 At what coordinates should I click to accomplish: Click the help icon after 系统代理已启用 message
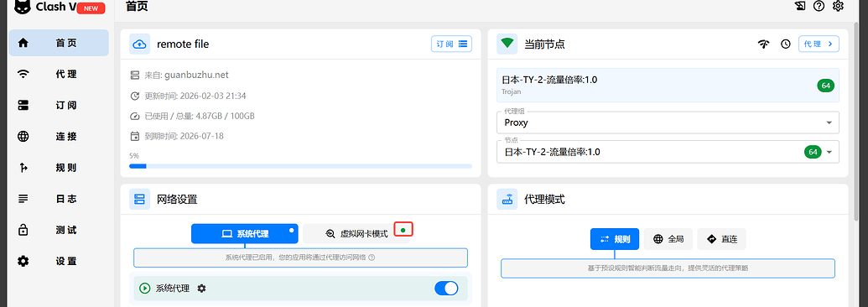click(372, 258)
